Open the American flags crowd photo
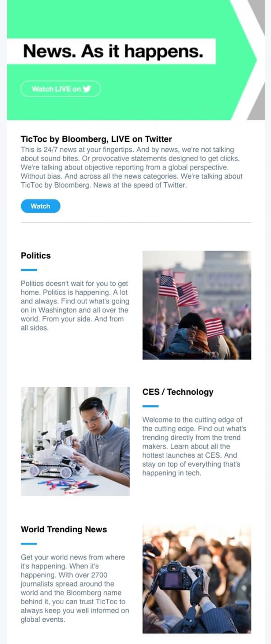The image size is (271, 644). click(x=196, y=305)
